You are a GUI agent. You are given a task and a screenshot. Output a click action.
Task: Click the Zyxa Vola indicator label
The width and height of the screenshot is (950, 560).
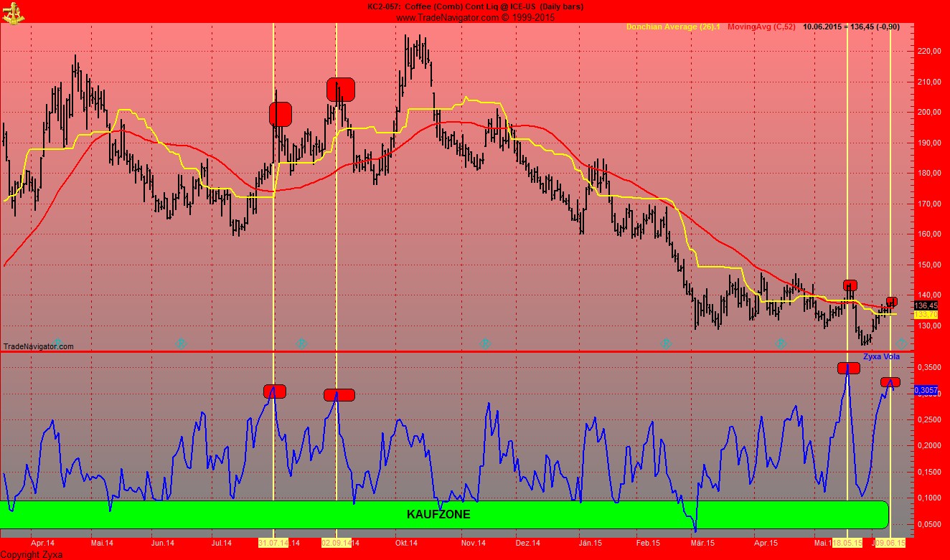click(x=881, y=356)
